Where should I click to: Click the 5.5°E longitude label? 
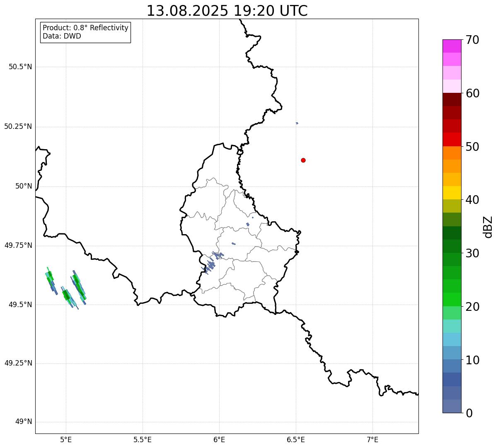click(x=143, y=440)
